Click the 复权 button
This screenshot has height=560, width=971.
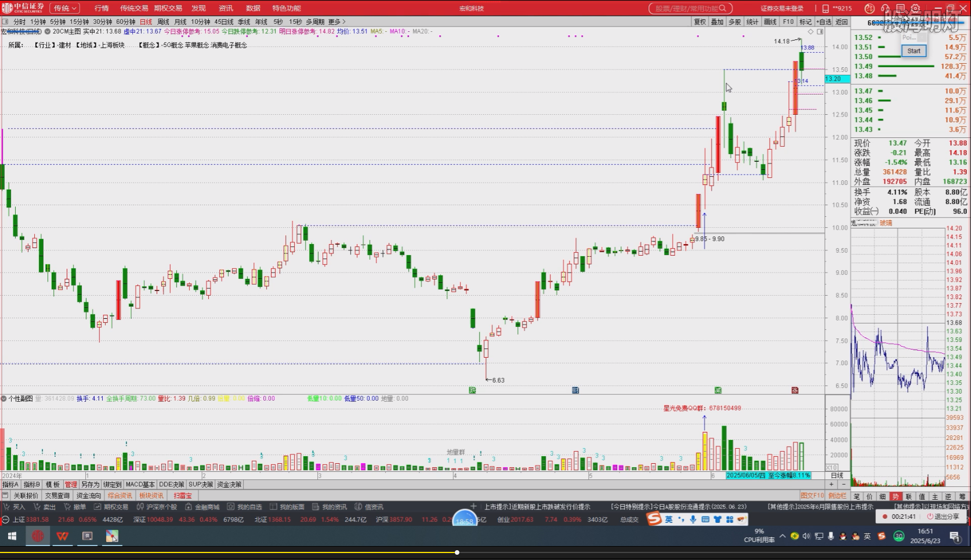(700, 22)
